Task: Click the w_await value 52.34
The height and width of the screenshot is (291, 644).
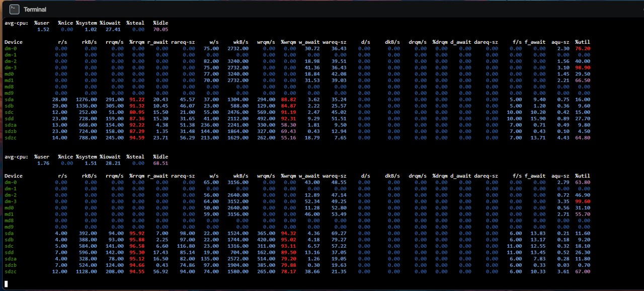Action: (x=312, y=201)
